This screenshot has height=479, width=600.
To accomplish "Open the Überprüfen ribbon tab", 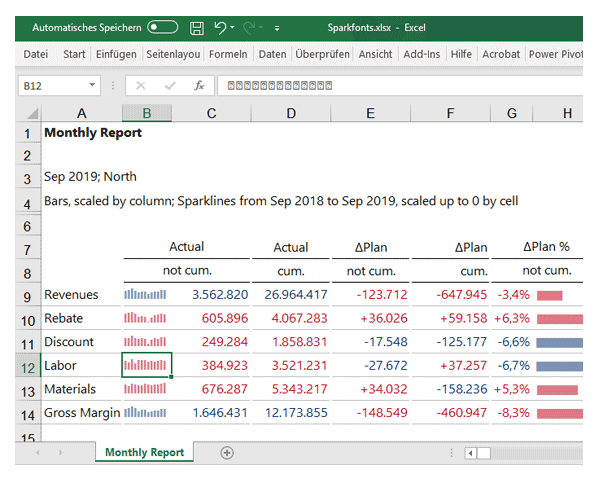I will pos(322,54).
